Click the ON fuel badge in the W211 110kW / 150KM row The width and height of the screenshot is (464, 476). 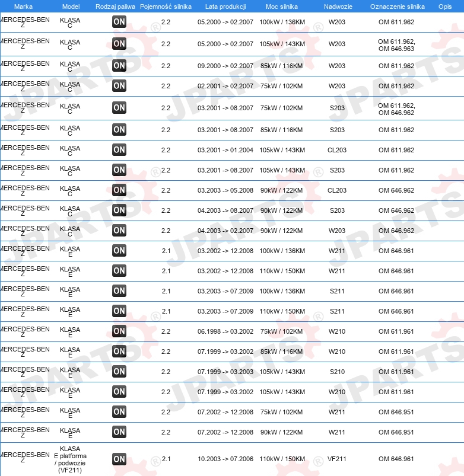pos(119,271)
